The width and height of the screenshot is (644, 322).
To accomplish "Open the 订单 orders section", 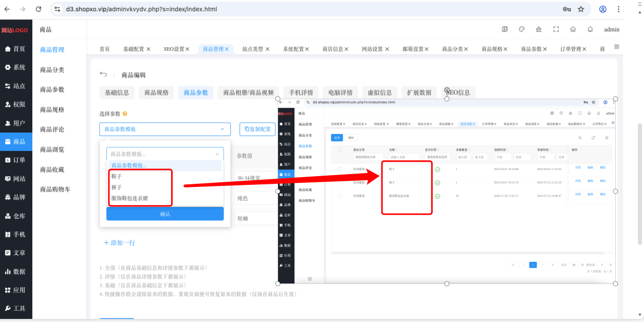I will click(15, 160).
